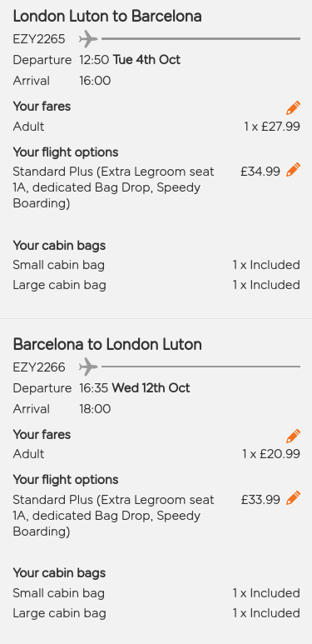Edit return Standard Plus £33.99 flight option
The width and height of the screenshot is (312, 644).
(293, 497)
